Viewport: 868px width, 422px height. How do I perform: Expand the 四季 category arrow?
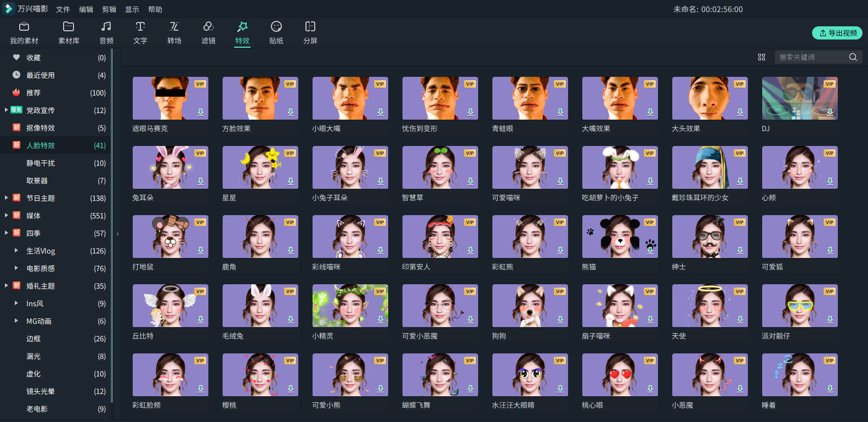[6, 233]
